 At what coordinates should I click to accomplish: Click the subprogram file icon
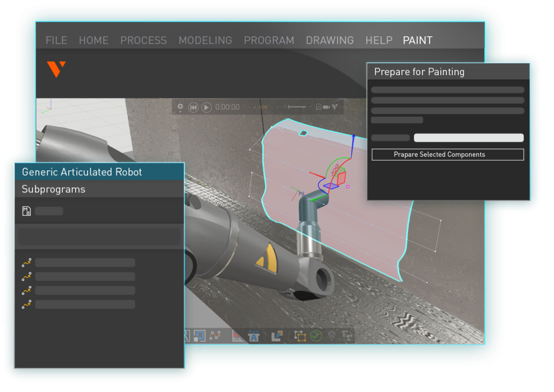[x=27, y=211]
